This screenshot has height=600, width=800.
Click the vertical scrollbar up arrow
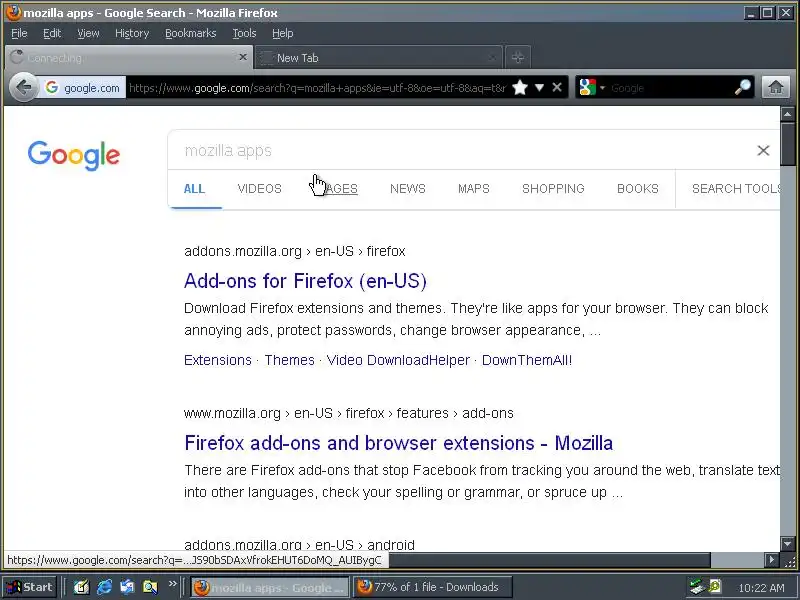pos(787,114)
